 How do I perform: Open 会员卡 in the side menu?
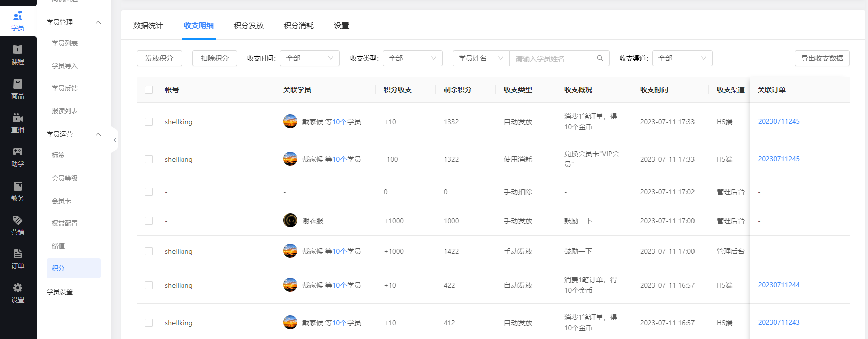[x=61, y=201]
